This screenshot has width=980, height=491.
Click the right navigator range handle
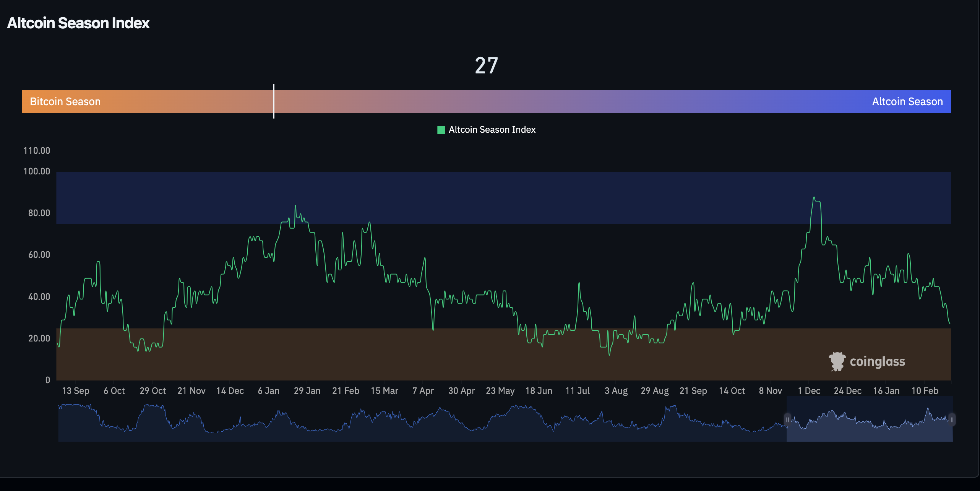pos(951,419)
